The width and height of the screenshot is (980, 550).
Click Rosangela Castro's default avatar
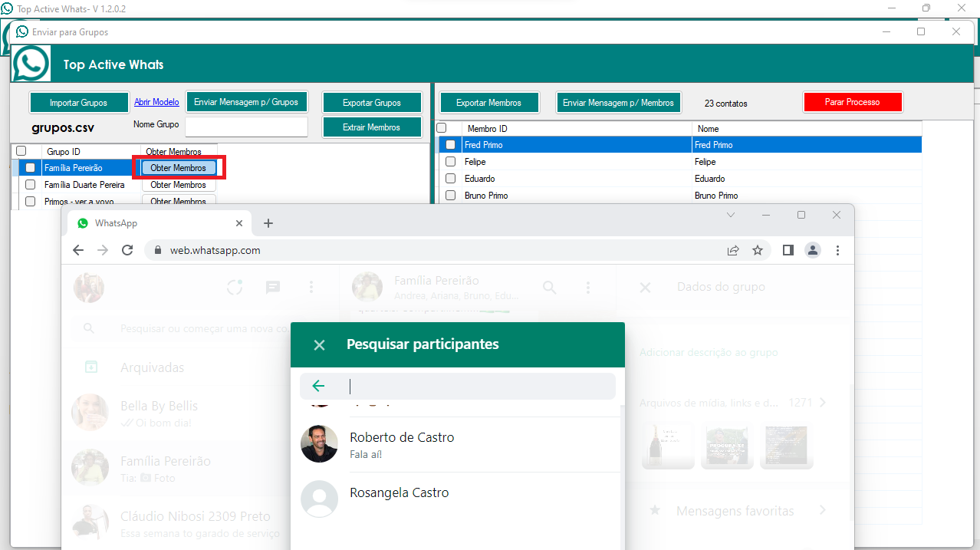point(319,499)
